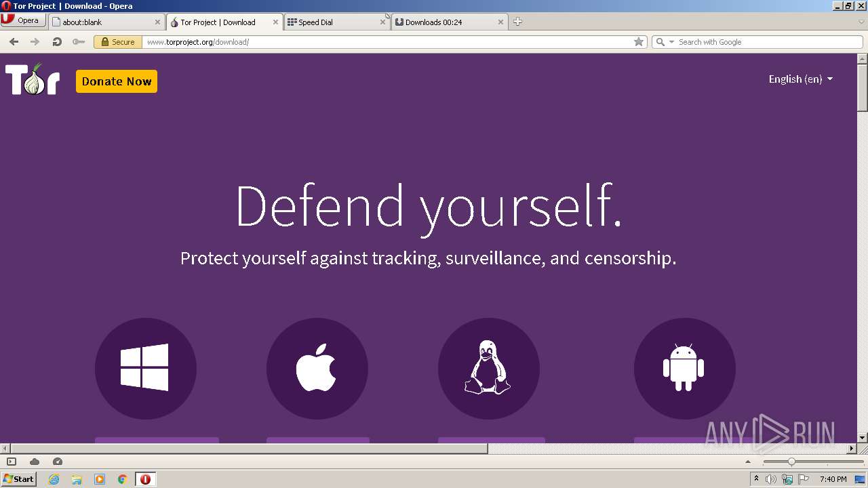Image resolution: width=868 pixels, height=488 pixels.
Task: Open the tab list dropdown arrow
Action: click(x=861, y=22)
